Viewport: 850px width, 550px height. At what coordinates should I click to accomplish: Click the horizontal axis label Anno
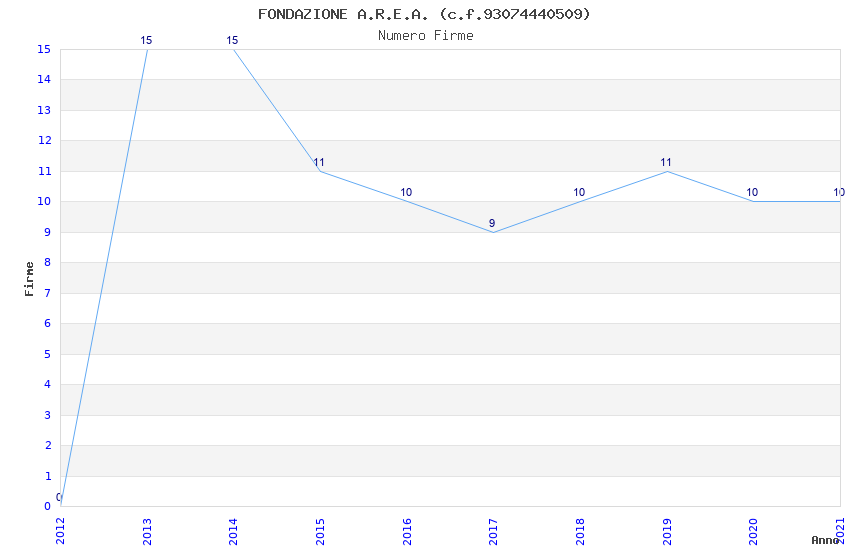coord(825,540)
